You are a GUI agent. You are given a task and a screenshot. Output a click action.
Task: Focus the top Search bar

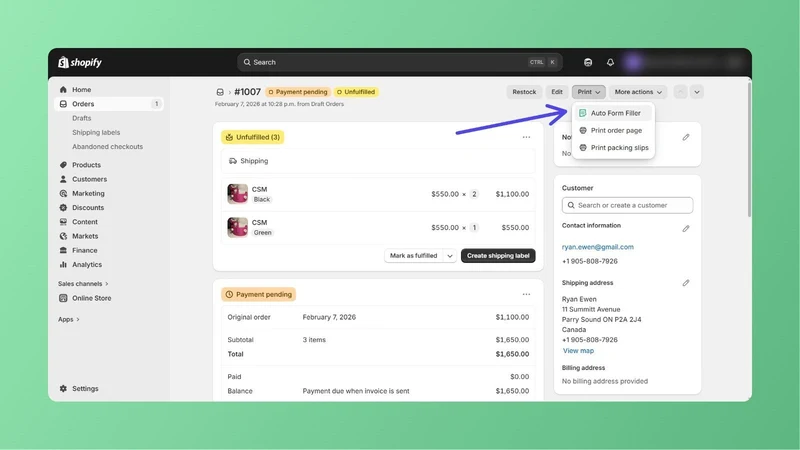(399, 62)
